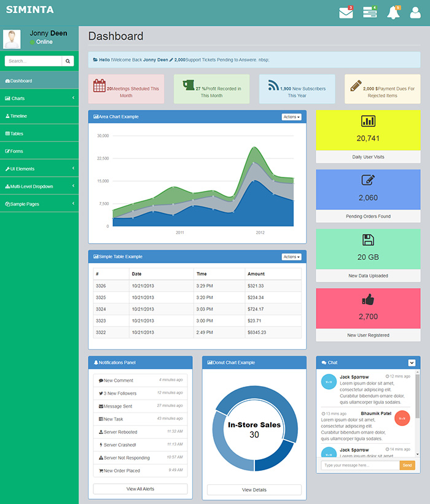
Task: Open Actions dropdown on Area Chart panel
Action: [x=291, y=117]
